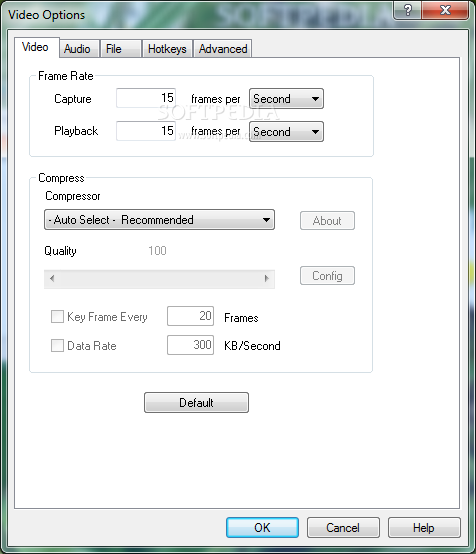Toggle the Data Rate checkbox

pyautogui.click(x=57, y=346)
